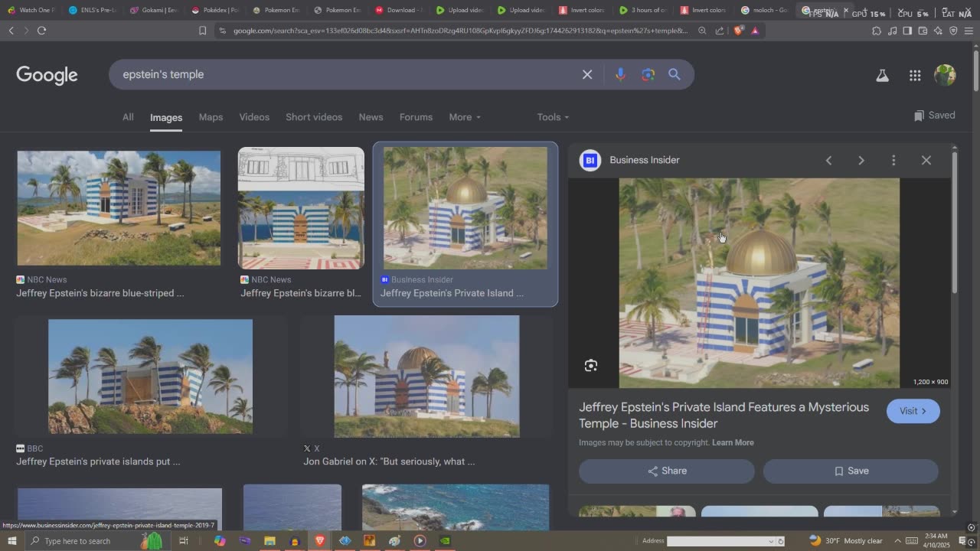Open the Business Insider article title link
The image size is (980, 551).
coord(724,415)
